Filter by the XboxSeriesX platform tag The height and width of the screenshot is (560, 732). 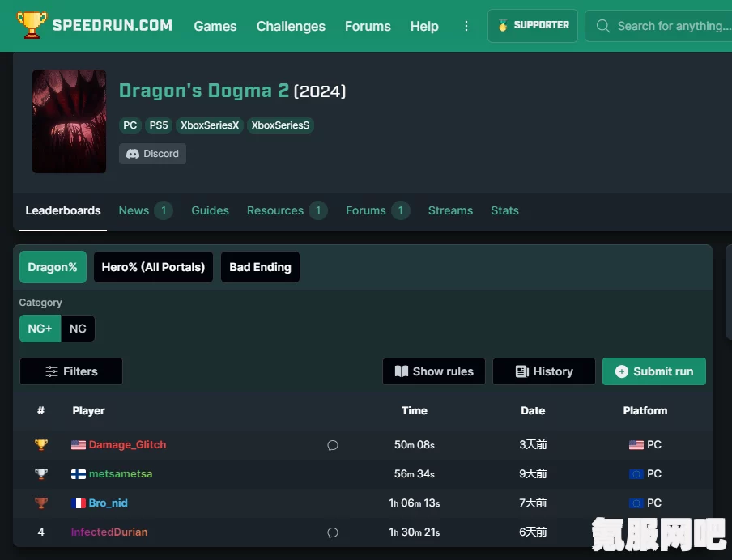coord(210,125)
